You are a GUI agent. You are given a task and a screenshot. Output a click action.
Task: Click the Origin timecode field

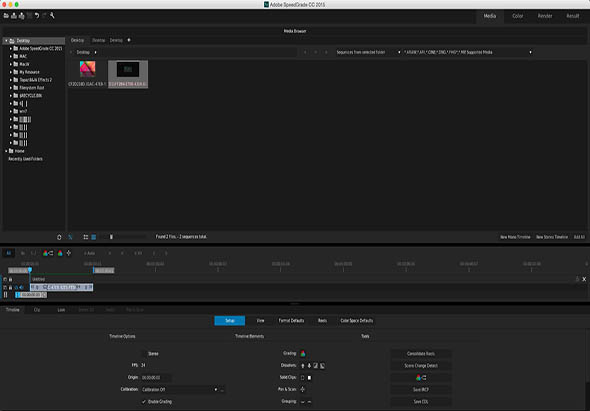pos(157,378)
